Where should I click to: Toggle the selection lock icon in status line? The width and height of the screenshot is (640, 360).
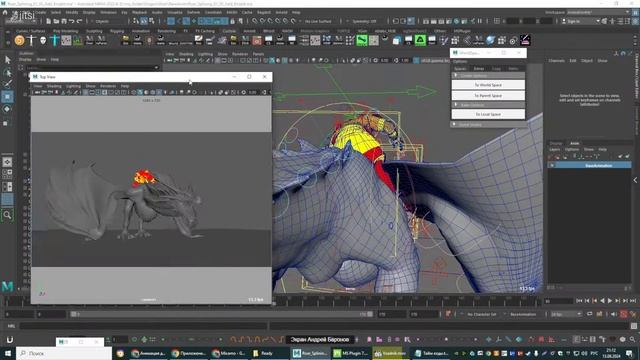233,21
